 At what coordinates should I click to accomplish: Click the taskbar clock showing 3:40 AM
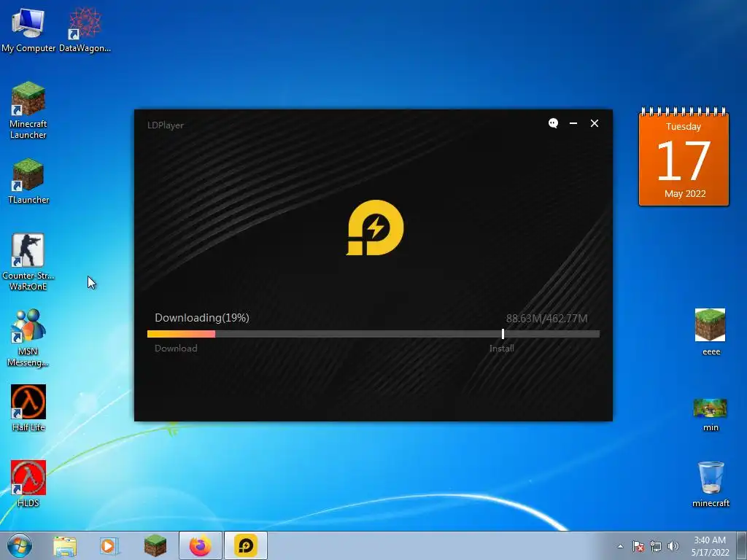coord(710,546)
